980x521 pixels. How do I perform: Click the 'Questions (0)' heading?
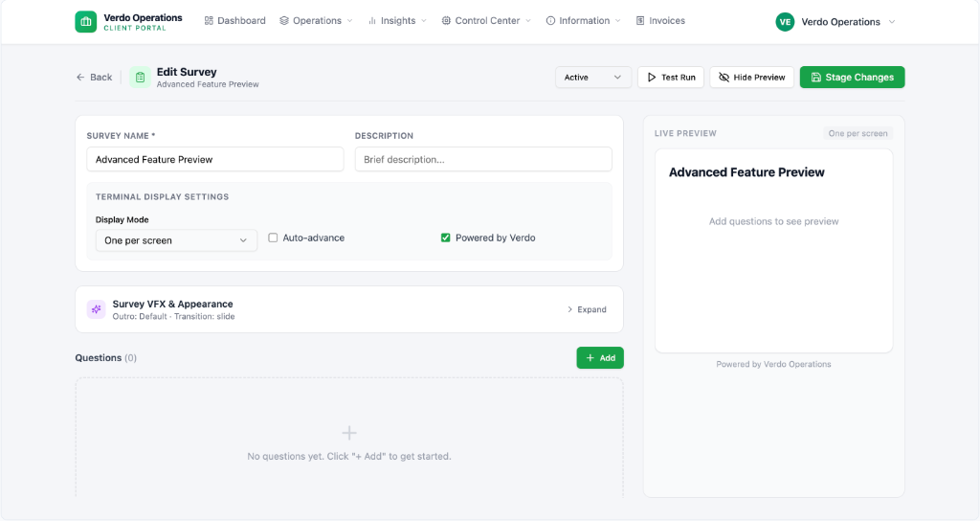[105, 358]
